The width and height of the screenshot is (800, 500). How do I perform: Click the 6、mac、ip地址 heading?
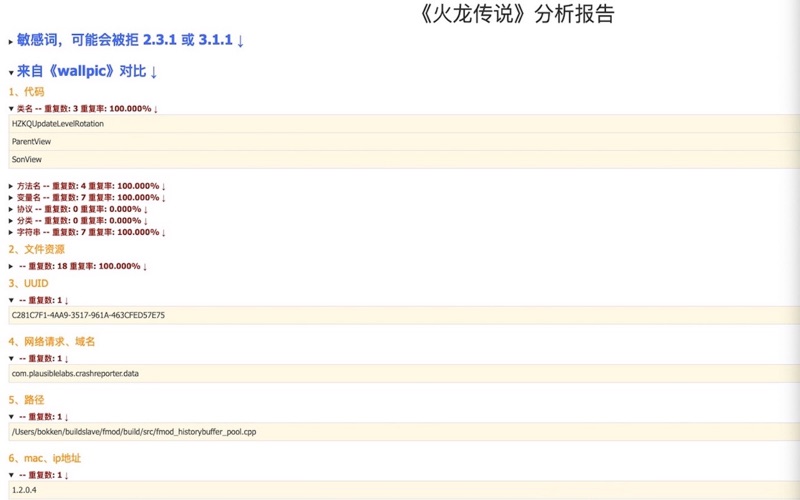point(44,458)
